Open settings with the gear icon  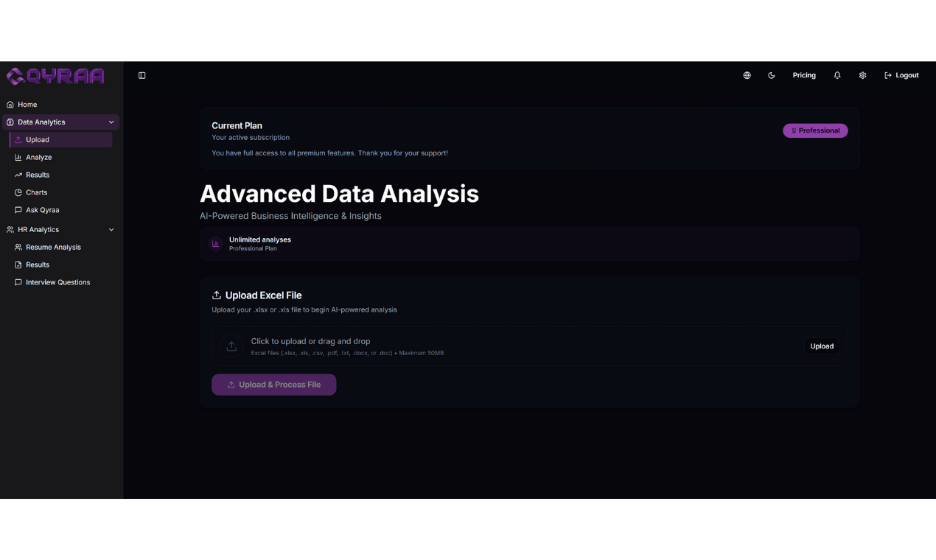click(862, 75)
